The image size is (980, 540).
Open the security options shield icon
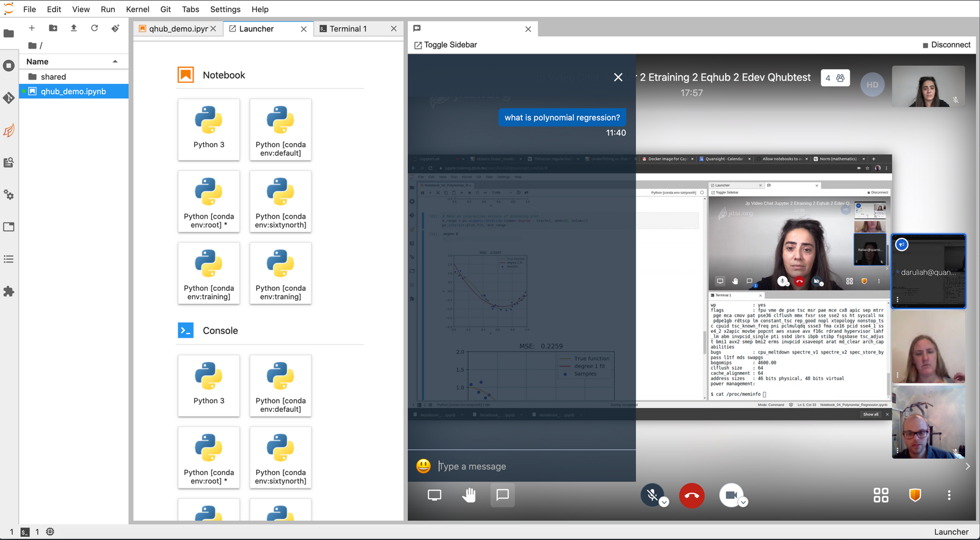[915, 495]
